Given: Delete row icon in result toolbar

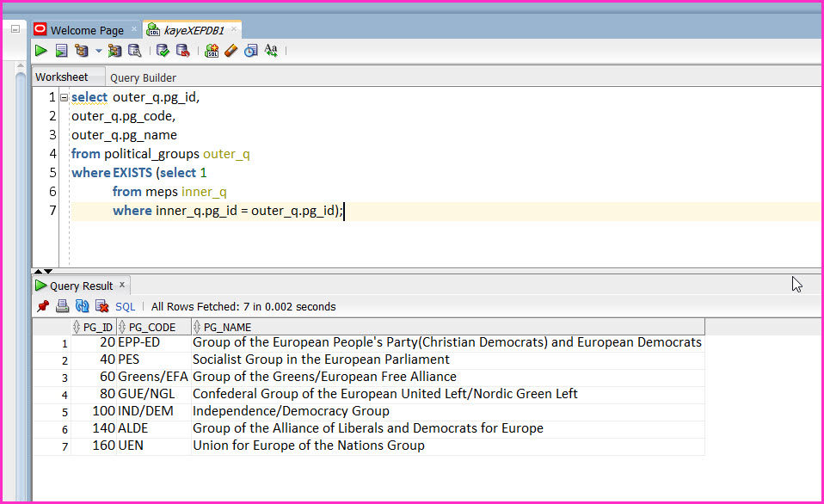Looking at the screenshot, I should 102,306.
